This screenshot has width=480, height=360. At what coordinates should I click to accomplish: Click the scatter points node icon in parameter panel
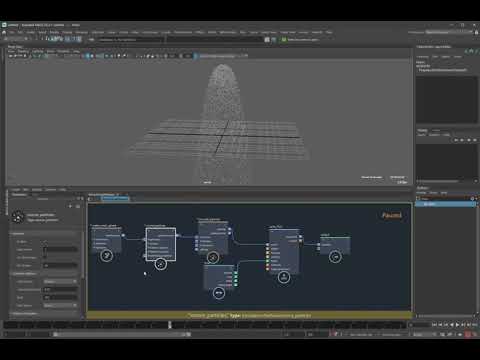point(18,217)
